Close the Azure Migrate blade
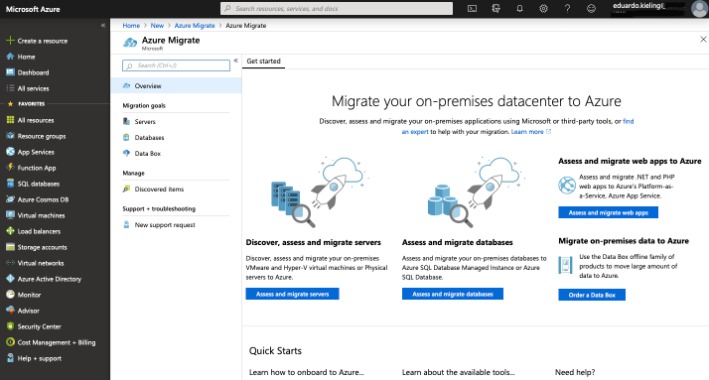Viewport: 709px width, 380px height. 703,39
